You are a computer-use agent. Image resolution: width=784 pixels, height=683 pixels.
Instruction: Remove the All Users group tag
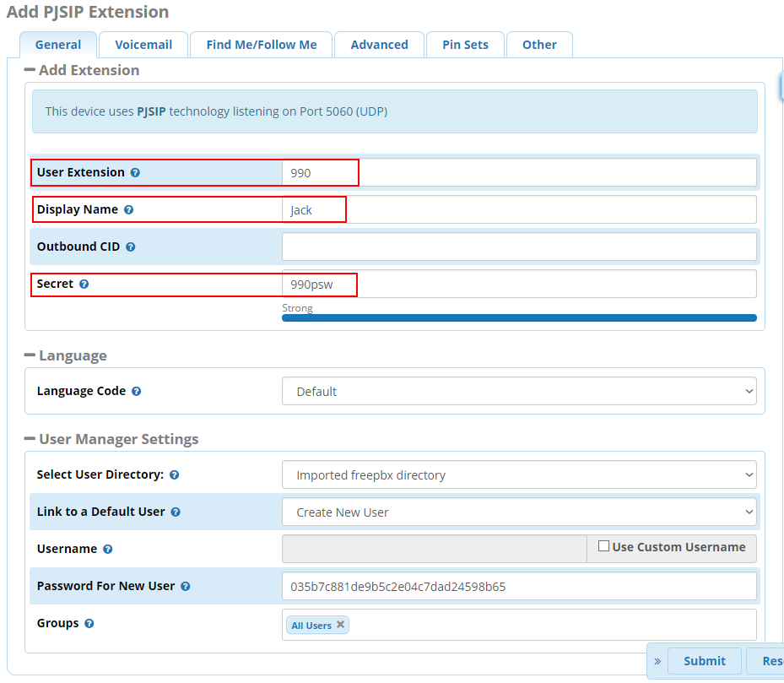[340, 625]
